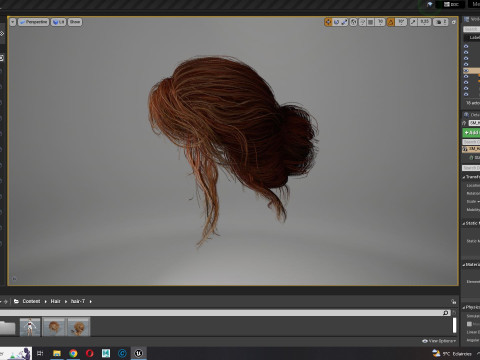Click the green Add Component button
The image size is (480, 360).
(471, 133)
